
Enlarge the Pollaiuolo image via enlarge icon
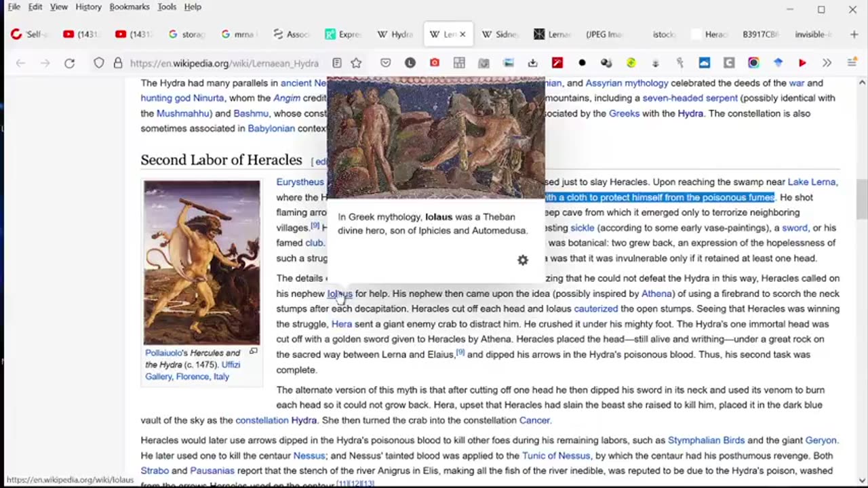(x=253, y=352)
